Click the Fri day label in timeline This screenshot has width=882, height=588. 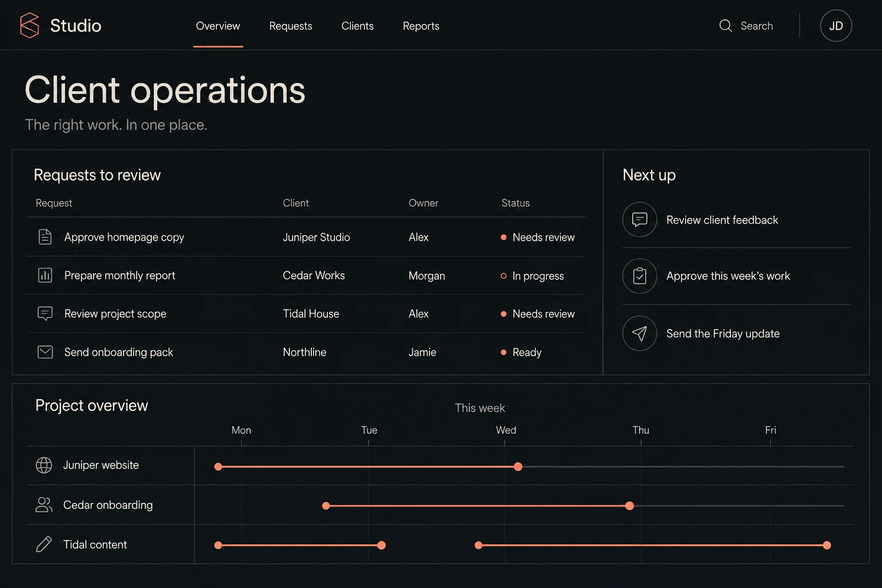(771, 430)
